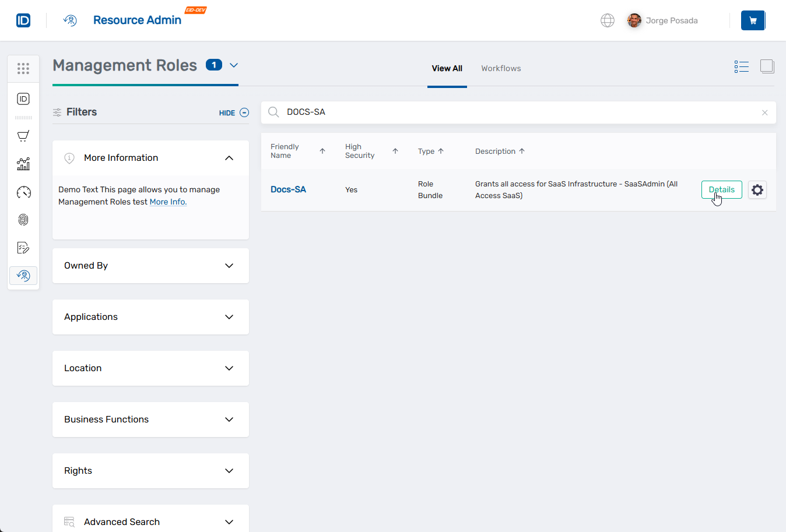Select the fingerprint sidebar icon
This screenshot has width=786, height=532.
coord(23,220)
